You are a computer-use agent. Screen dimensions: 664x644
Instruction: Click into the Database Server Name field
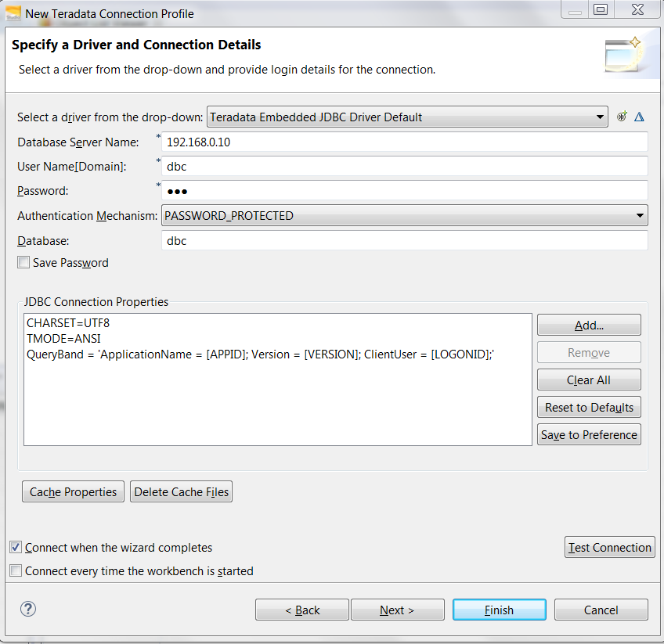404,142
